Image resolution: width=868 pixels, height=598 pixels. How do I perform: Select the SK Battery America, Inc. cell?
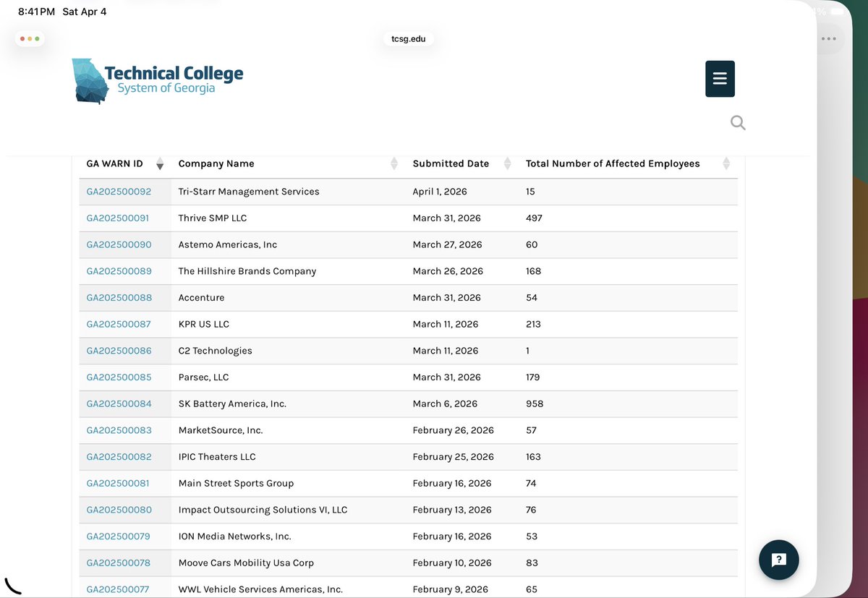click(x=289, y=403)
